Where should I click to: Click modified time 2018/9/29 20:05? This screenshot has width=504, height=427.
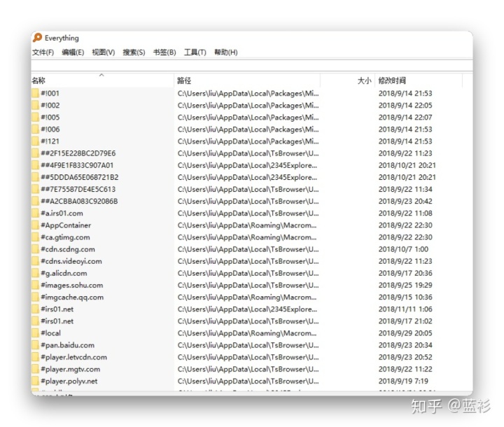click(x=405, y=333)
